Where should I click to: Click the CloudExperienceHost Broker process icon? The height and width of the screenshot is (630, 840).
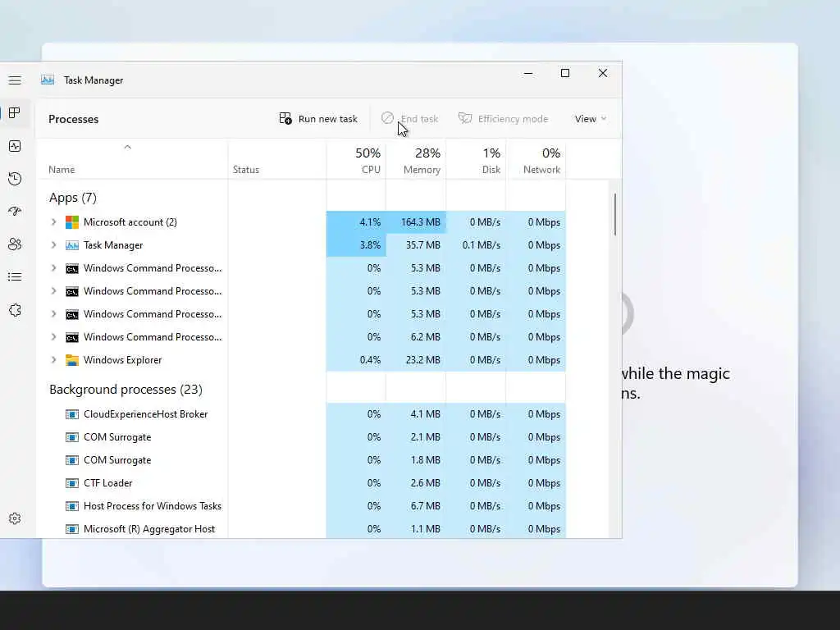tap(72, 414)
